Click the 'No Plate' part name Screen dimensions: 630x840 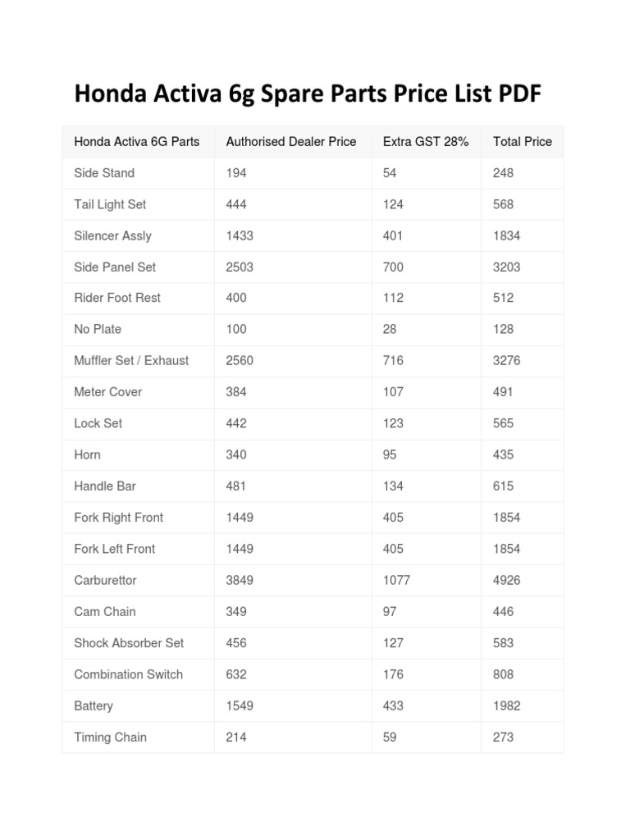pyautogui.click(x=98, y=329)
